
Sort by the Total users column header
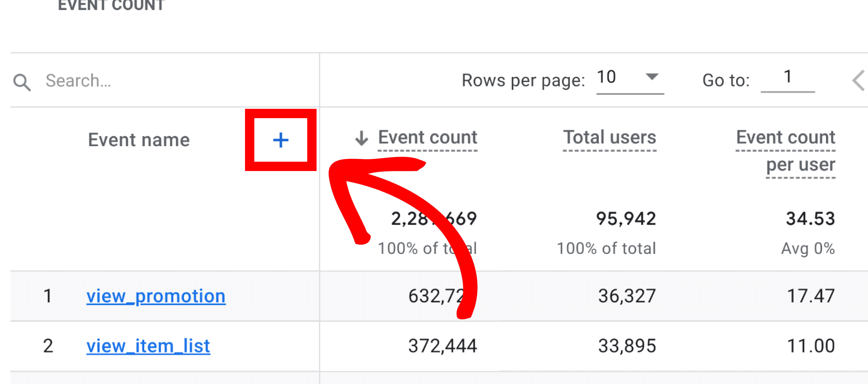tap(609, 138)
